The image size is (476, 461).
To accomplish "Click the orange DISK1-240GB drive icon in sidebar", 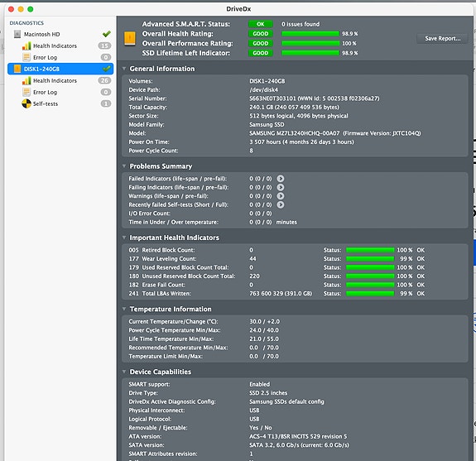I will pyautogui.click(x=17, y=69).
